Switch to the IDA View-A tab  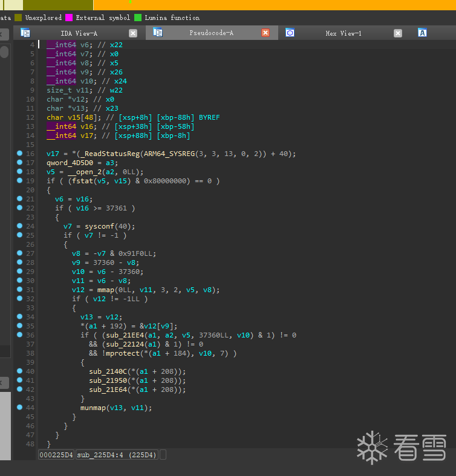point(79,33)
